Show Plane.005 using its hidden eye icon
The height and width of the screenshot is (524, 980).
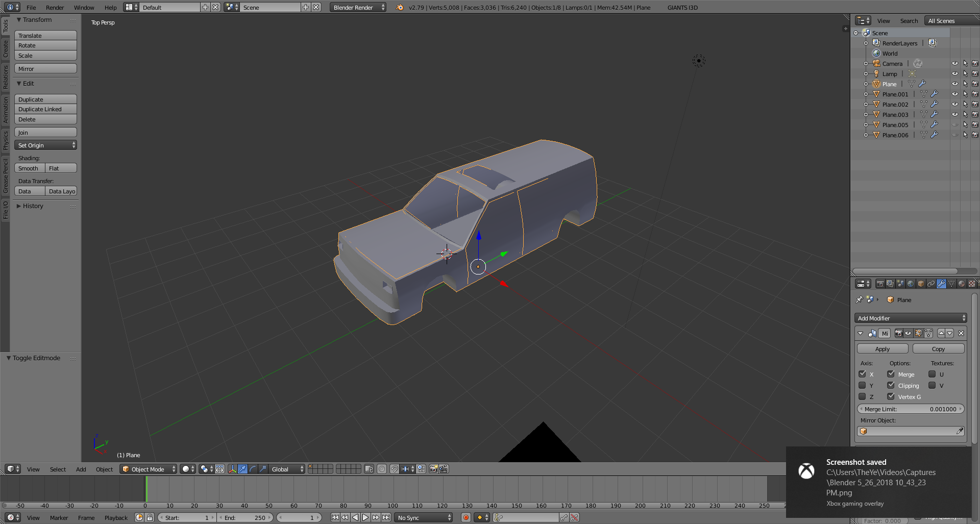tap(954, 125)
